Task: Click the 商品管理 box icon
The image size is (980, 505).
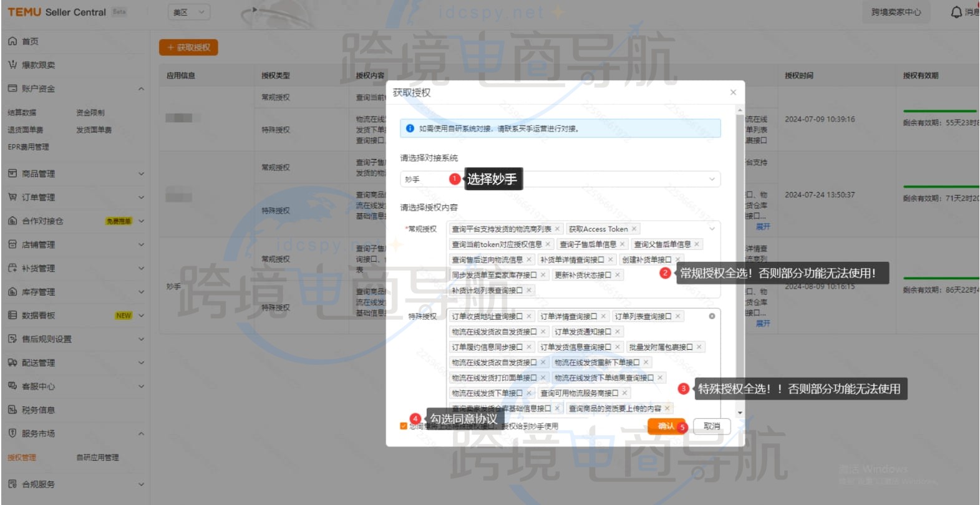Action: 12,173
